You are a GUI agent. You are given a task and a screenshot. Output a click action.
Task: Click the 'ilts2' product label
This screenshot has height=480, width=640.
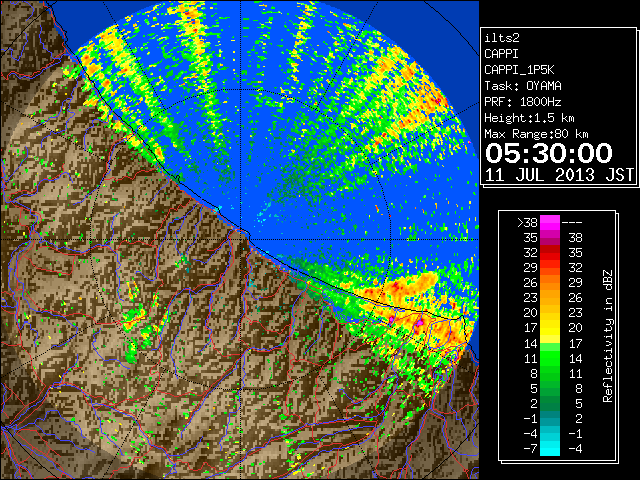(x=502, y=38)
